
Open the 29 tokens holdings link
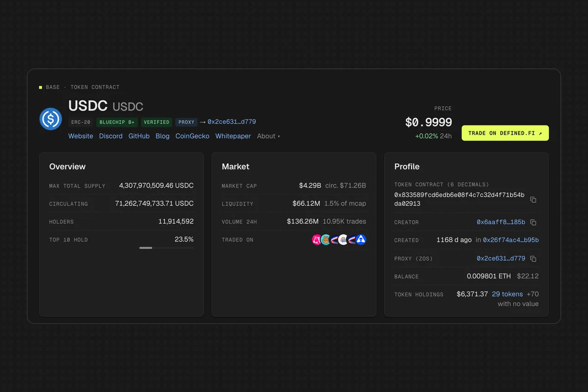point(507,294)
